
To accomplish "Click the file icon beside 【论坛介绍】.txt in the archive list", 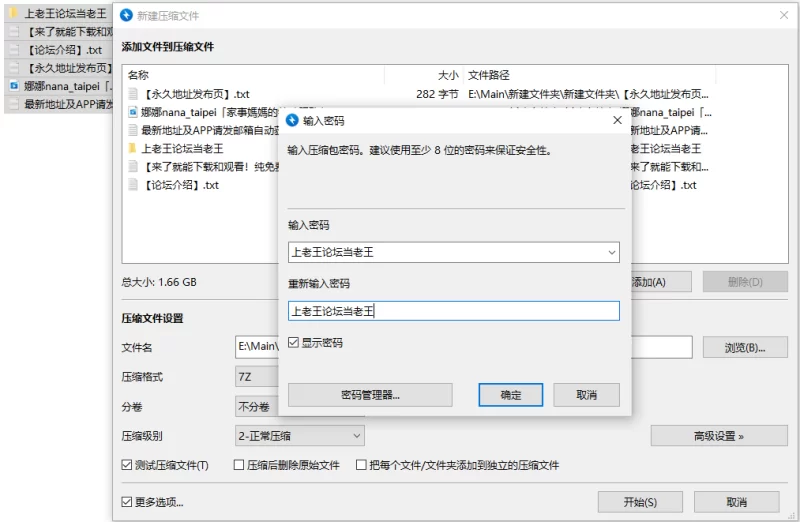I will 133,185.
